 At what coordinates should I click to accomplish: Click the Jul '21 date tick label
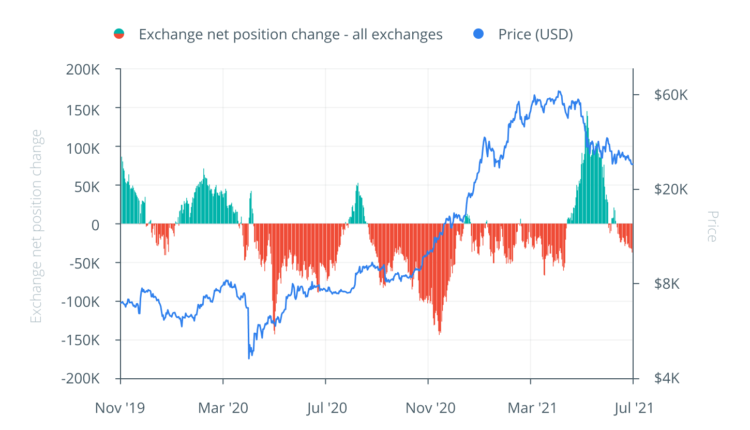point(632,408)
